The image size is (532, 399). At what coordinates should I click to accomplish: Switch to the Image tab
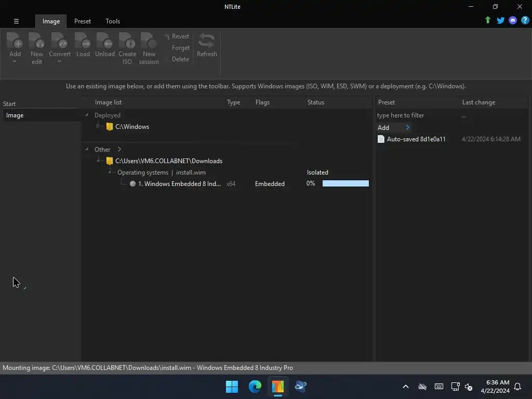pyautogui.click(x=51, y=21)
